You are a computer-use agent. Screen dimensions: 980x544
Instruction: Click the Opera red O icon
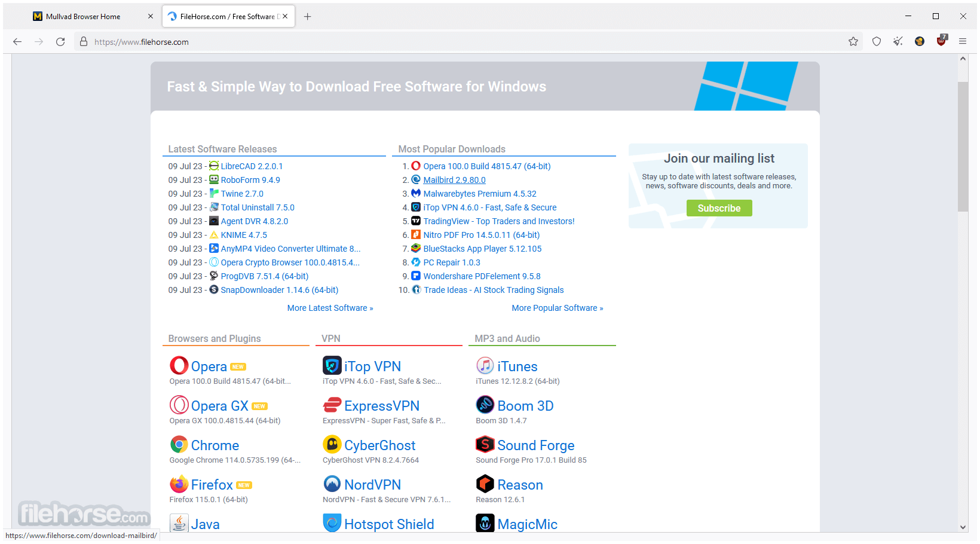tap(179, 365)
